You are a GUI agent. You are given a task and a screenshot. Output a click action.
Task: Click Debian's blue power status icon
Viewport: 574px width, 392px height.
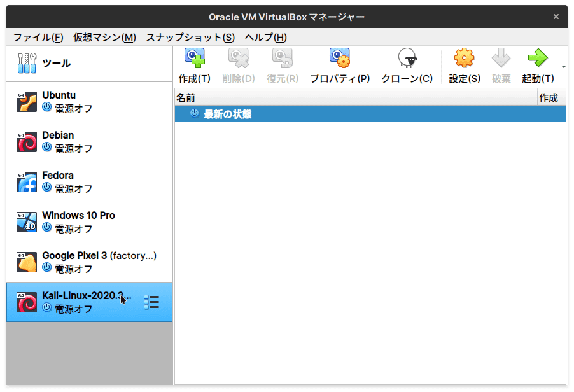pos(47,147)
